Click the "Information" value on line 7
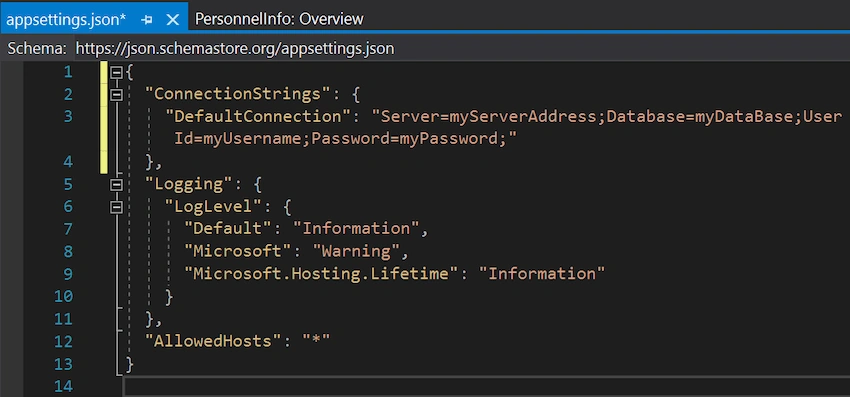 pos(357,229)
